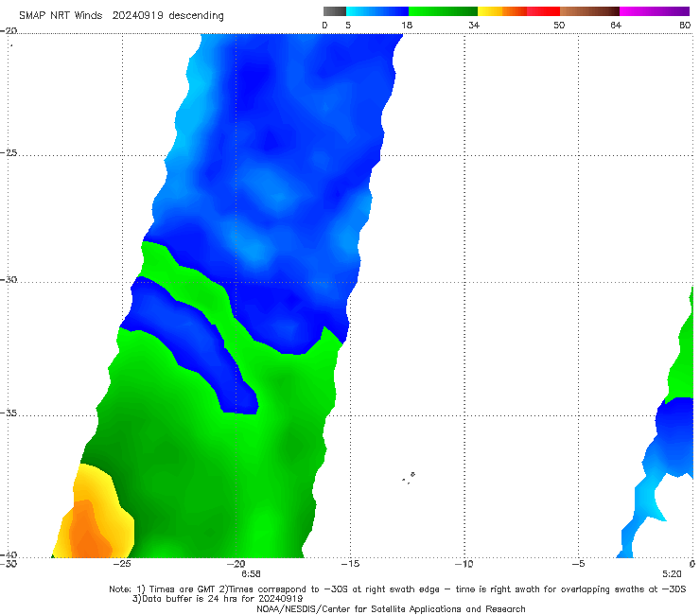Click the brown 50–64 color bar segment
This screenshot has width=700, height=615.
point(589,11)
